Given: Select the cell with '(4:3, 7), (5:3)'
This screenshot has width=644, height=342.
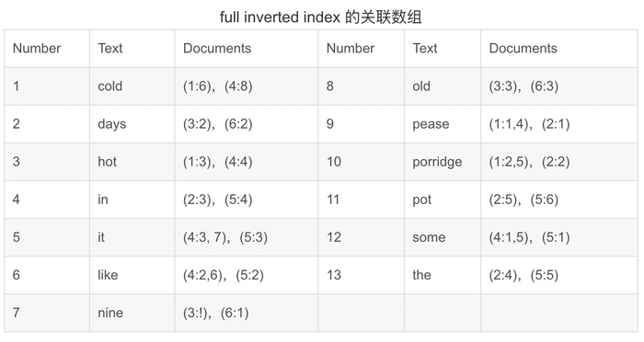Looking at the screenshot, I should (x=246, y=237).
